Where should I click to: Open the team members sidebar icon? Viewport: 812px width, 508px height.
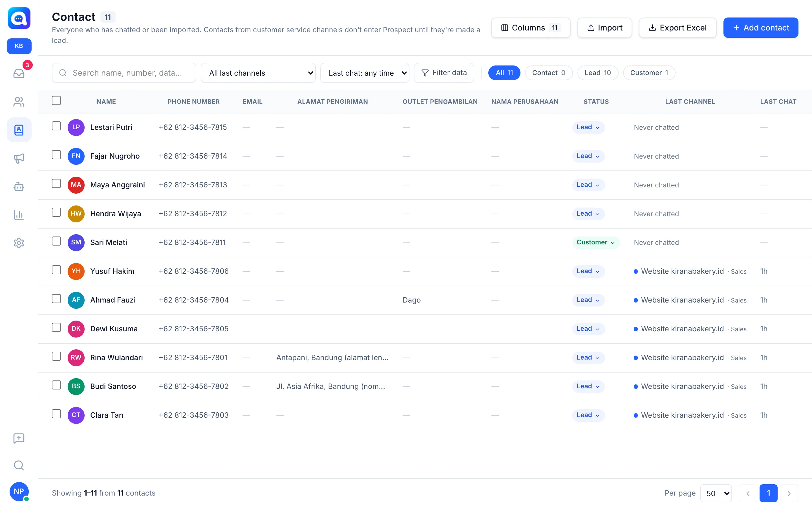coord(19,102)
